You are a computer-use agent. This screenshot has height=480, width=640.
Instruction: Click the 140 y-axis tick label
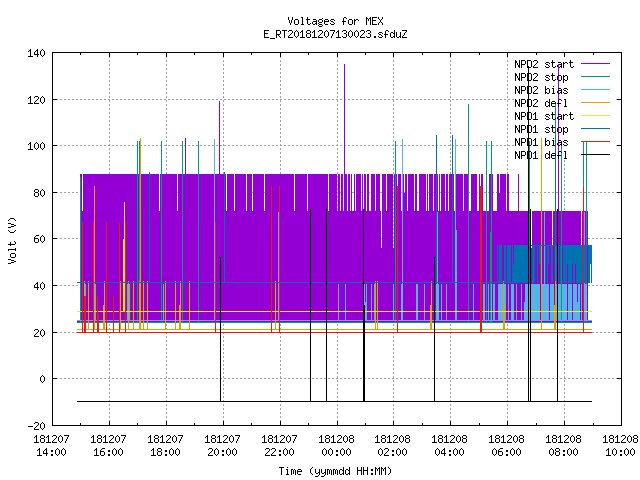[36, 53]
